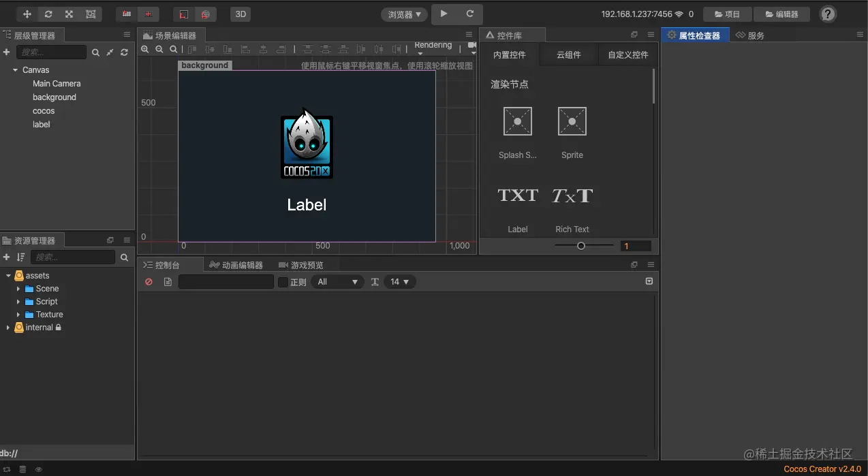This screenshot has height=476, width=868.
Task: Zoom out on the scene editor
Action: click(159, 49)
